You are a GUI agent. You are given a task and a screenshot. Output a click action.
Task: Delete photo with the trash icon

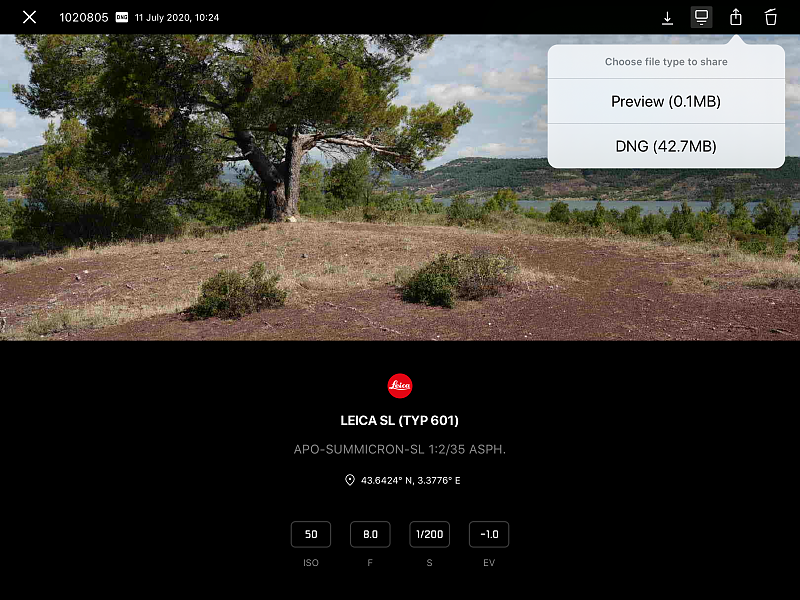tap(770, 17)
